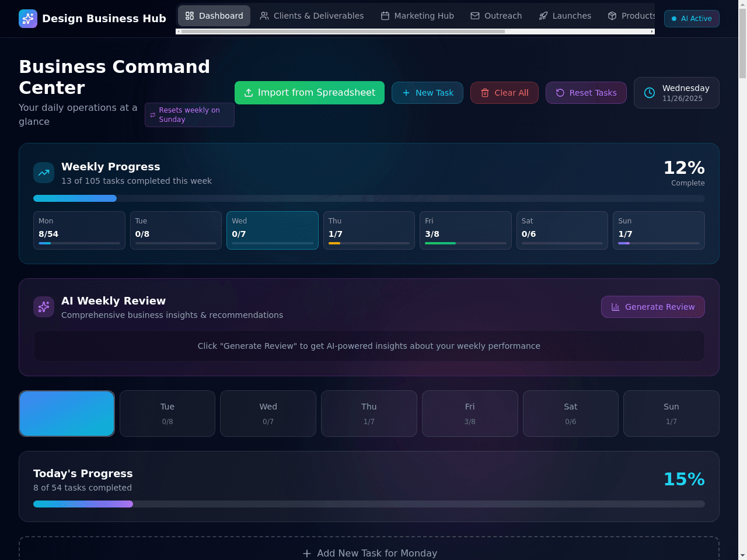This screenshot has height=560, width=747.
Task: Select the Wed 0/7 progress card
Action: pos(273,230)
